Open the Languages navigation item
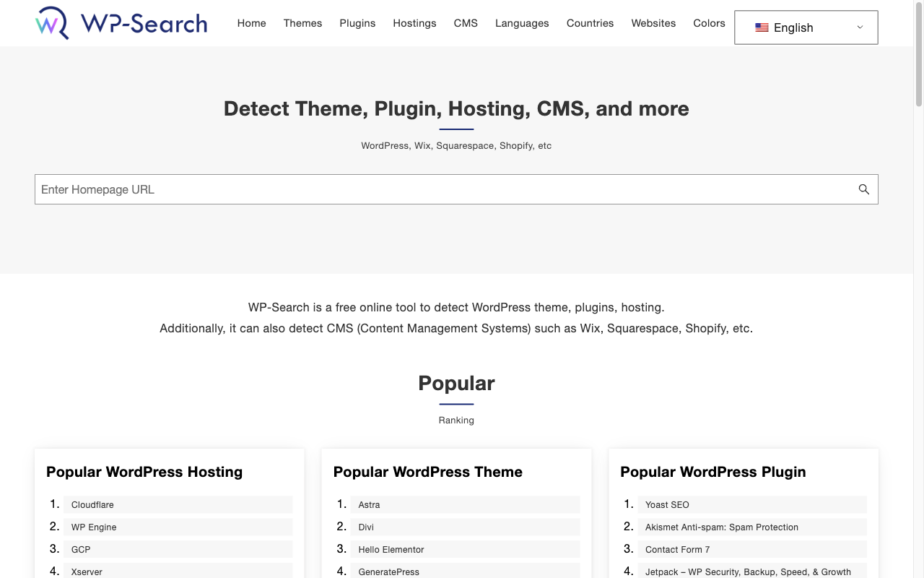 pos(522,23)
